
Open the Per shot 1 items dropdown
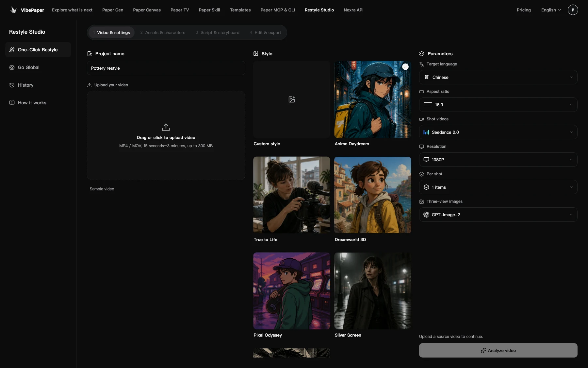498,187
